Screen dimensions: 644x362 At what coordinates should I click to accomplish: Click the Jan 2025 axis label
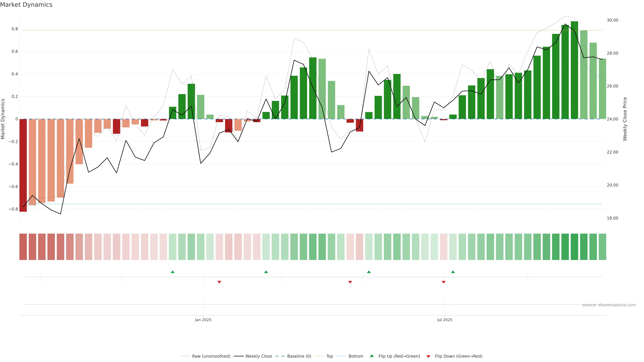coord(203,320)
